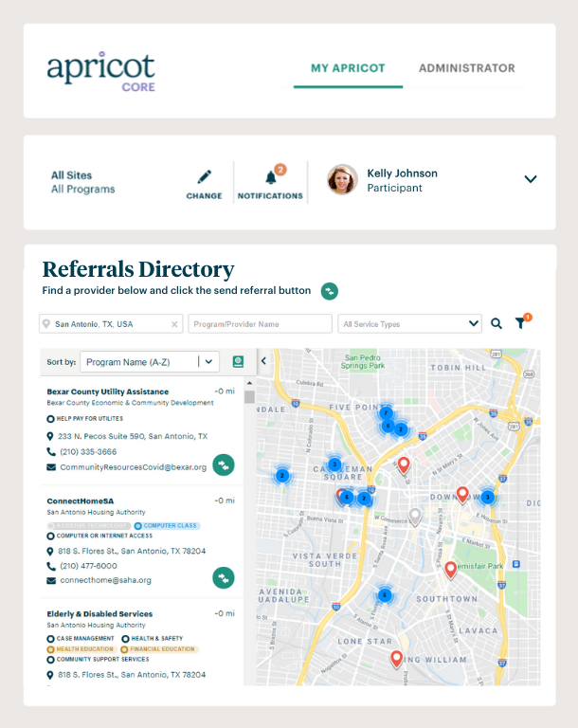This screenshot has height=728, width=578.
Task: Open the Notifications bell
Action: point(271,178)
